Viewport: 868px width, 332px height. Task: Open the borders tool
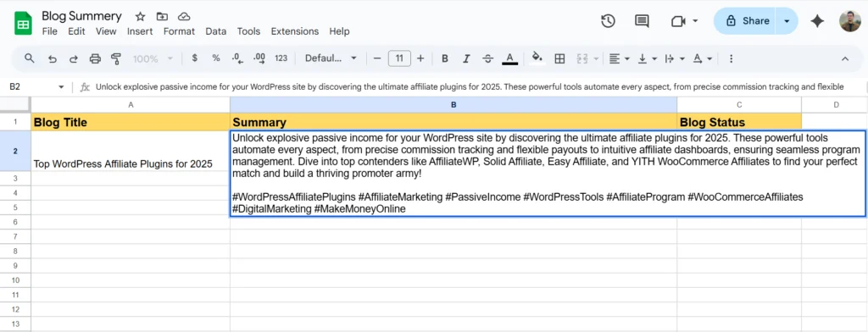[x=559, y=58]
